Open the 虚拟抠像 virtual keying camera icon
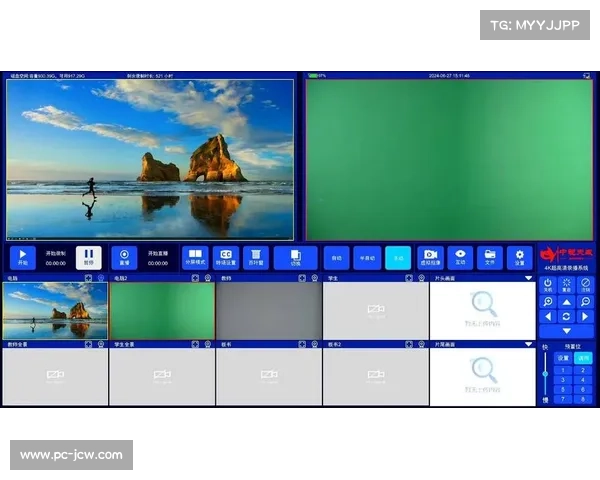The image size is (600, 480). coord(430,258)
